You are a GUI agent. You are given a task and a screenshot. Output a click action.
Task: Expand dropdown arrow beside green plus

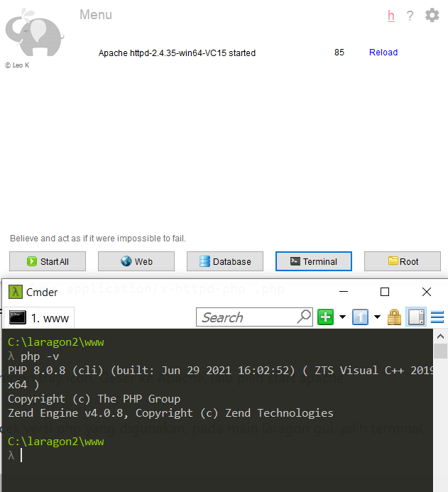tap(342, 317)
